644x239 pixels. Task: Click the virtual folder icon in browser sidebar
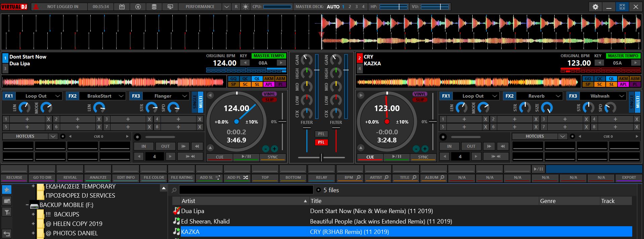point(7,201)
